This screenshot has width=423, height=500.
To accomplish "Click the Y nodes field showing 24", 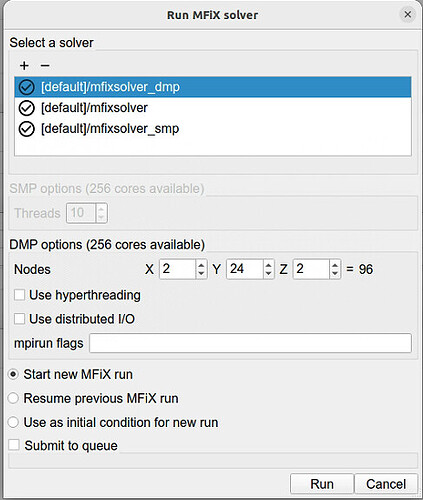I will pyautogui.click(x=245, y=269).
